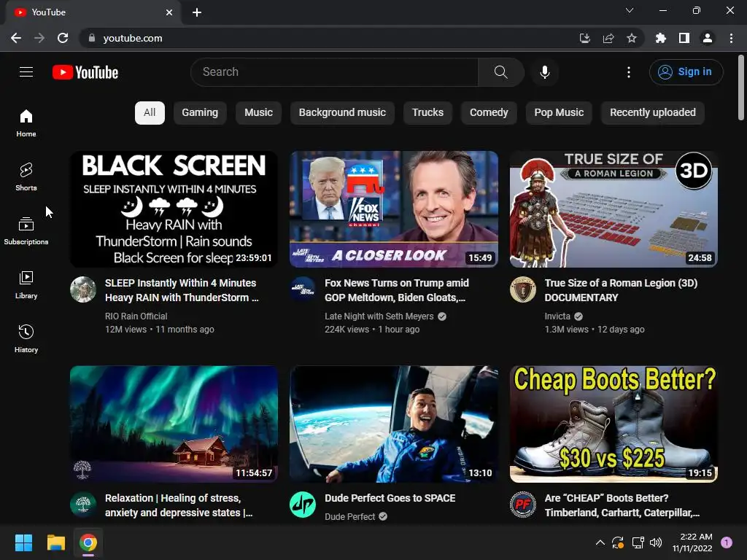Click the browser forward arrow

pyautogui.click(x=39, y=38)
